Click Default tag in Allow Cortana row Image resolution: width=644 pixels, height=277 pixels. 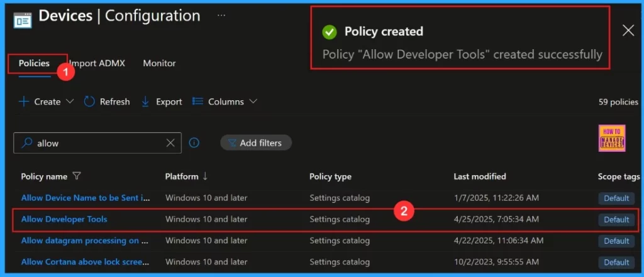(x=616, y=262)
